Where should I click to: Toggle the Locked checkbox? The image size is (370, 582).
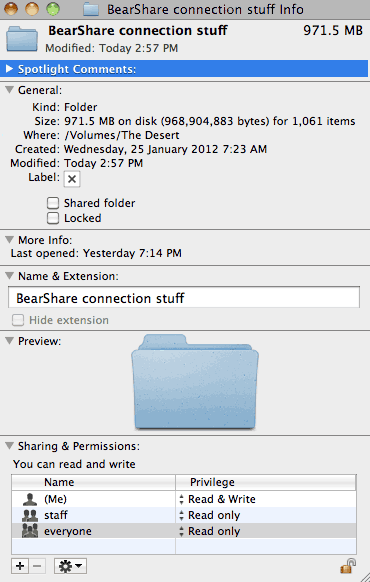click(x=53, y=218)
